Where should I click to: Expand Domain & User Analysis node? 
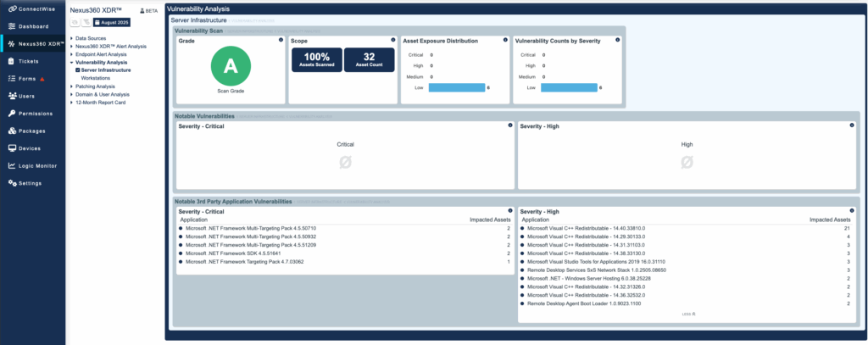[72, 95]
